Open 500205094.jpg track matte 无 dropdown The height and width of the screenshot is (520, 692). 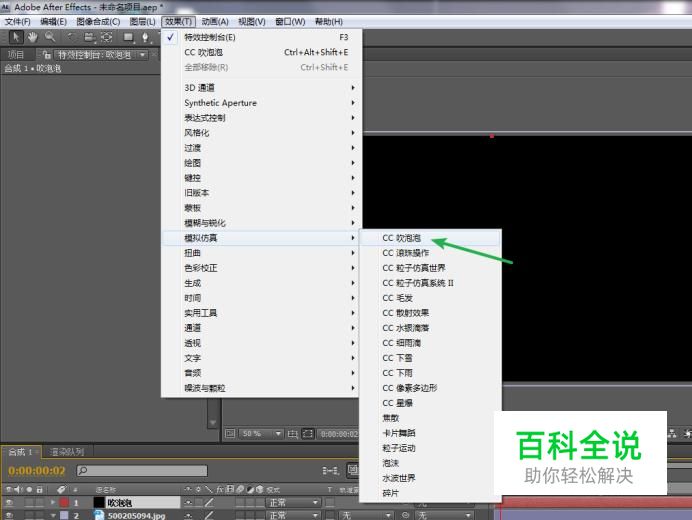366,515
